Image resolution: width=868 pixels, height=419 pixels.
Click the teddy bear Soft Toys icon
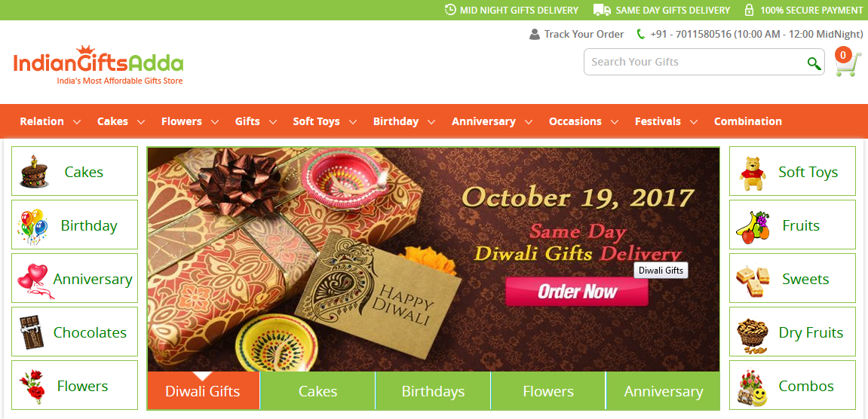coord(752,173)
